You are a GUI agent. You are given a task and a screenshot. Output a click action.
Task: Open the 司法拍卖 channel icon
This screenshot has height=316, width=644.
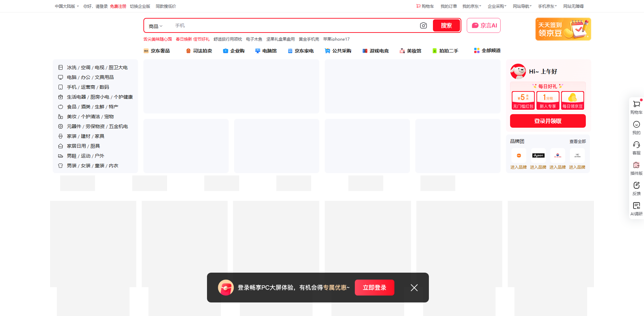[189, 50]
